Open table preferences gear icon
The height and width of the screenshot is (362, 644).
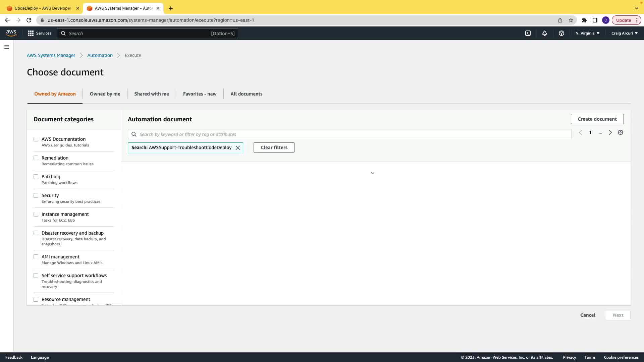coord(621,133)
